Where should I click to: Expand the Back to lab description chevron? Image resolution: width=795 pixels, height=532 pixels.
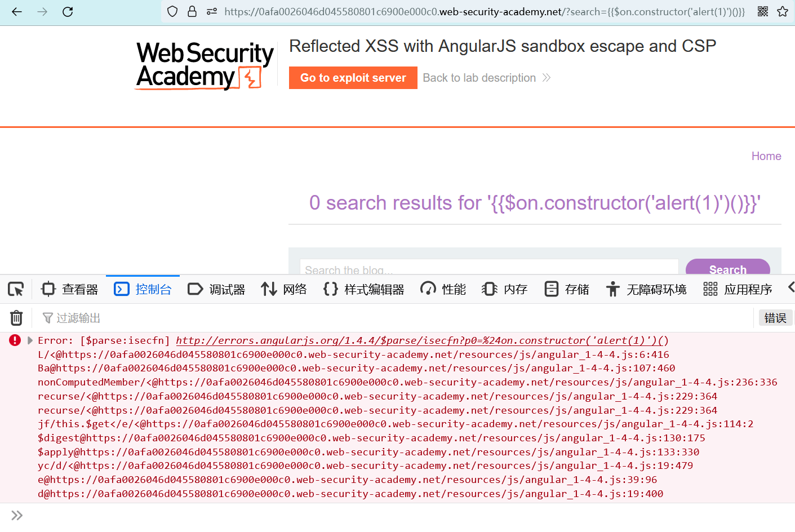[x=546, y=78]
